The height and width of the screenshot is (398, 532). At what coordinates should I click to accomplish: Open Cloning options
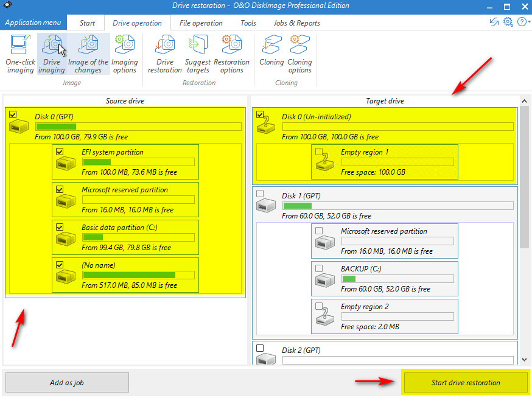[x=299, y=54]
